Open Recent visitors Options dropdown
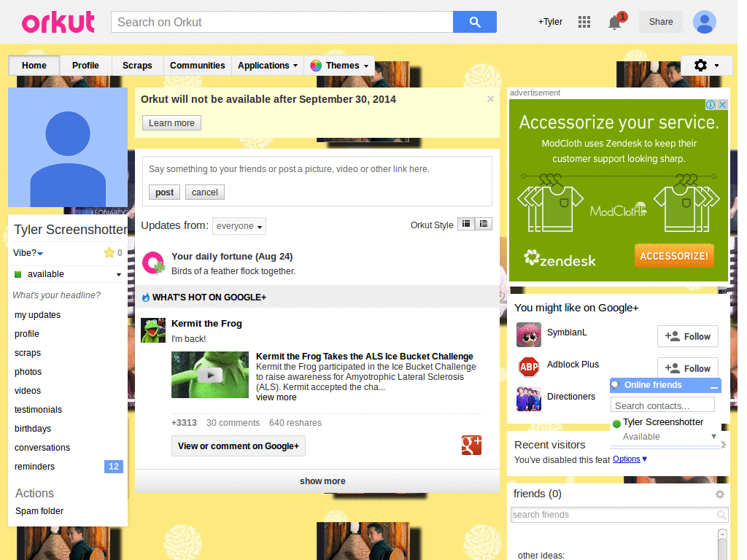747x560 pixels. pyautogui.click(x=630, y=459)
